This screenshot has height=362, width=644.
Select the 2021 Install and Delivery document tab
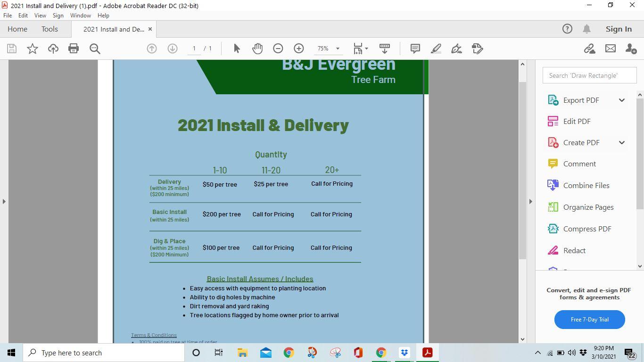point(114,29)
